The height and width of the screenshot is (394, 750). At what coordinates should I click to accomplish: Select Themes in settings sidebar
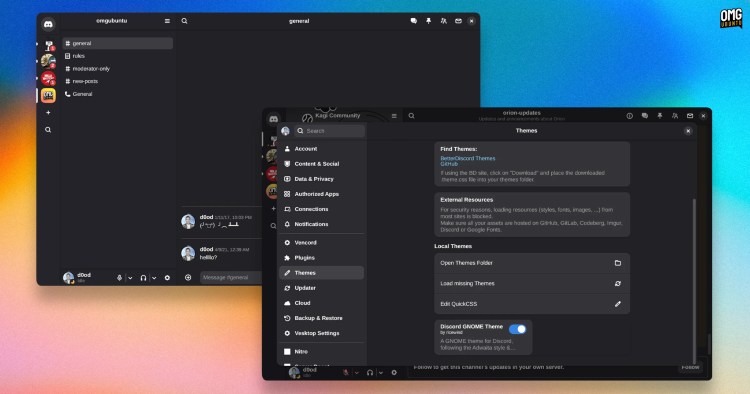321,273
